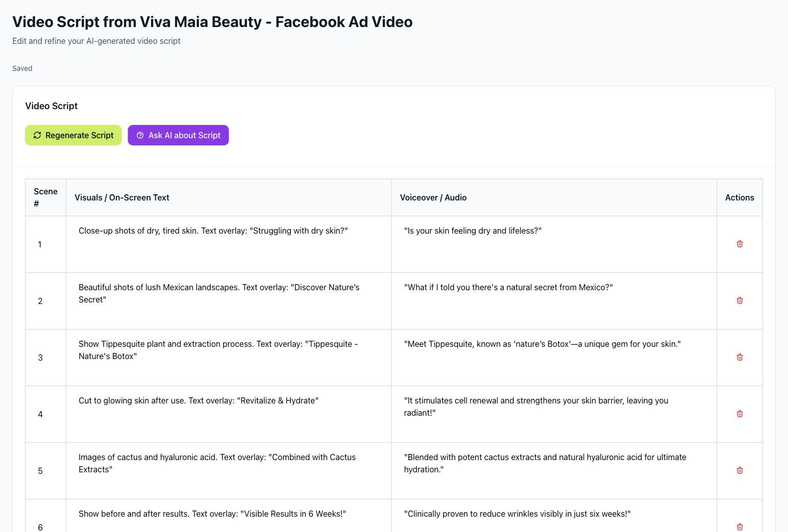This screenshot has height=532, width=788.
Task: Edit visuals text 'Close-up shots of dry, tired skin'
Action: pos(229,244)
